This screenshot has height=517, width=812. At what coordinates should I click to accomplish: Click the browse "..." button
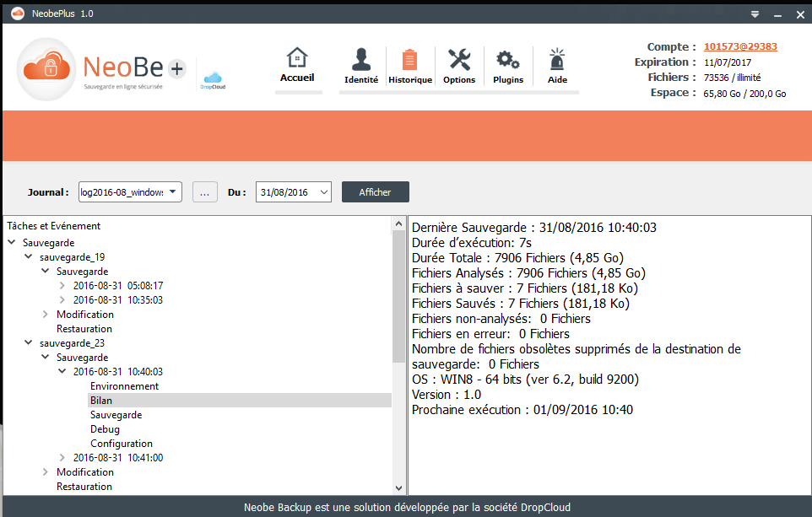pyautogui.click(x=206, y=192)
